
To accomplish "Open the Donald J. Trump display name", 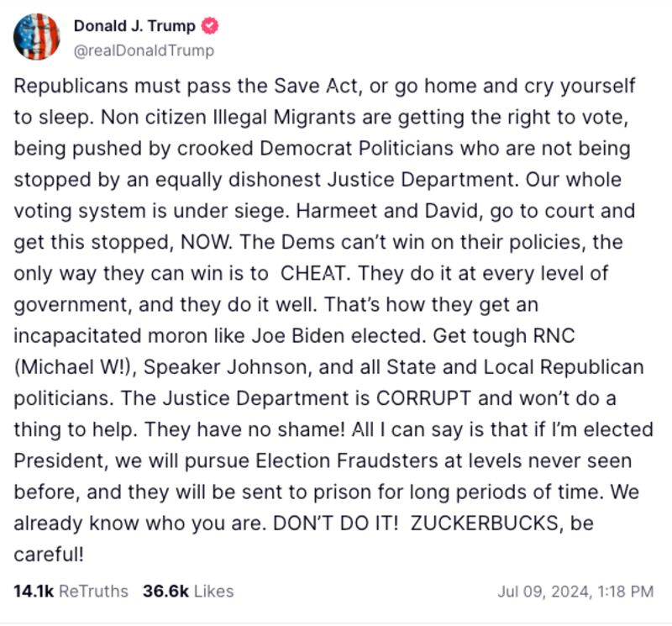I will point(134,25).
